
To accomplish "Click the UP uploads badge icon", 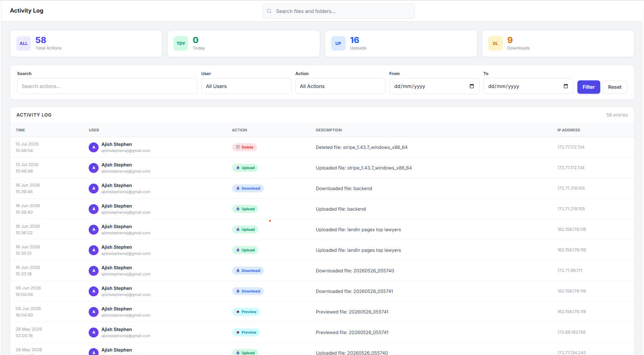I will (x=338, y=43).
